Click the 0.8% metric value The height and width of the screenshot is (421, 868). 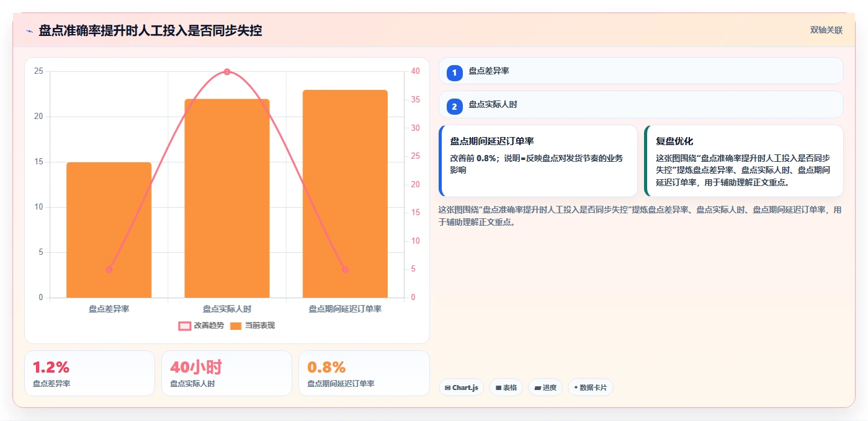(x=326, y=367)
